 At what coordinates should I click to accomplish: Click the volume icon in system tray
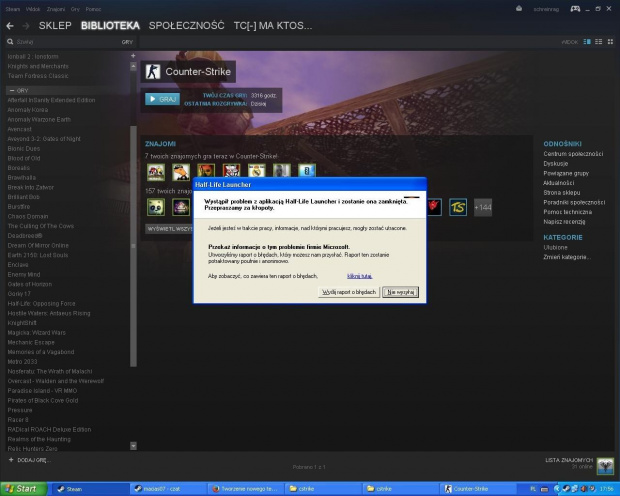(584, 489)
